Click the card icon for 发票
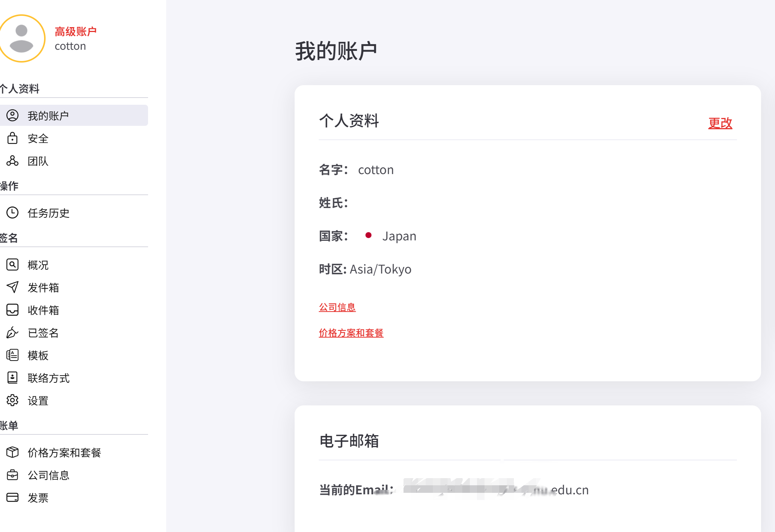775x532 pixels. pyautogui.click(x=12, y=498)
